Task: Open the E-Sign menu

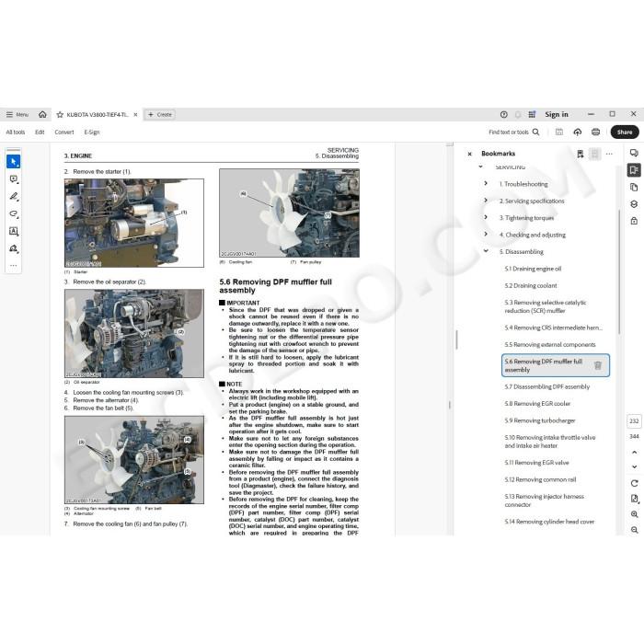Action: pyautogui.click(x=92, y=132)
